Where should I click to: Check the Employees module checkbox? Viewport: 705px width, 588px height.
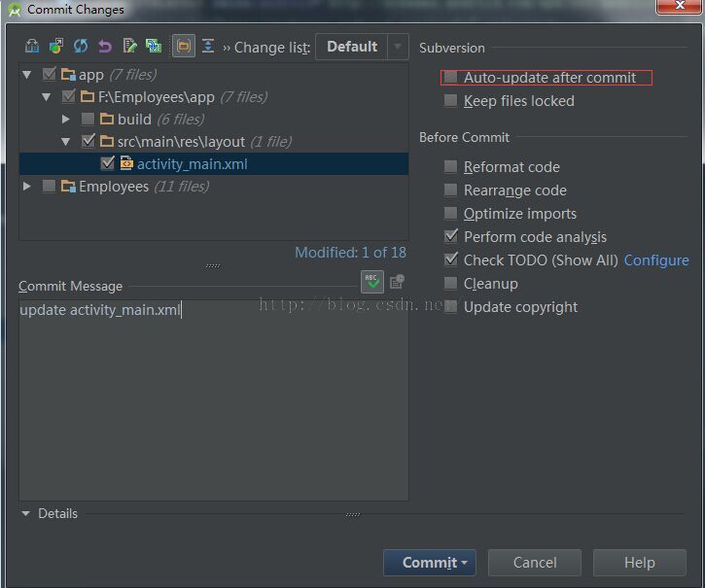point(49,186)
